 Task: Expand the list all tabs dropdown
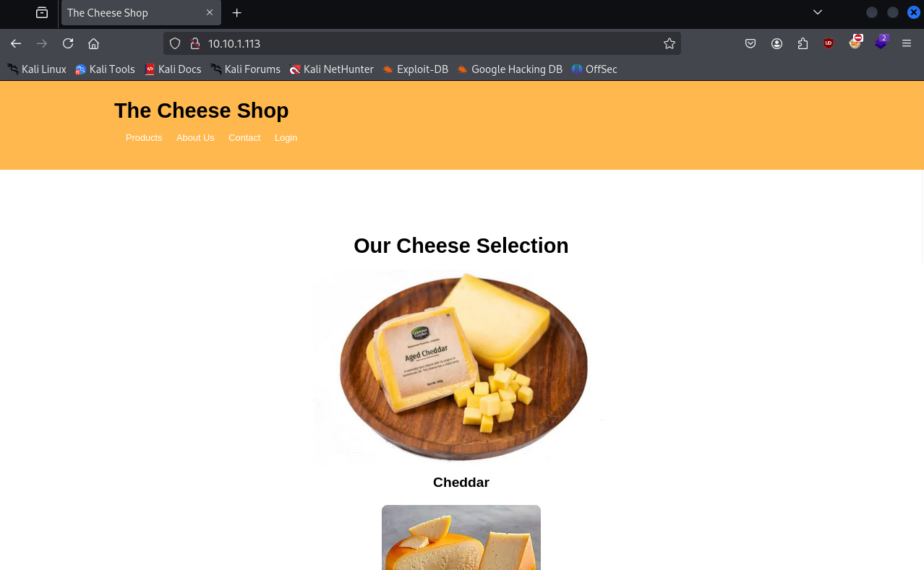818,12
